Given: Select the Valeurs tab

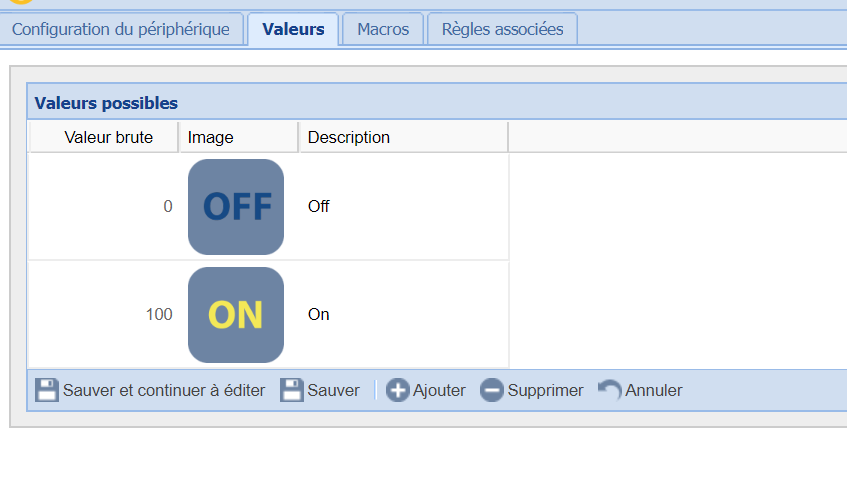Looking at the screenshot, I should pyautogui.click(x=293, y=29).
